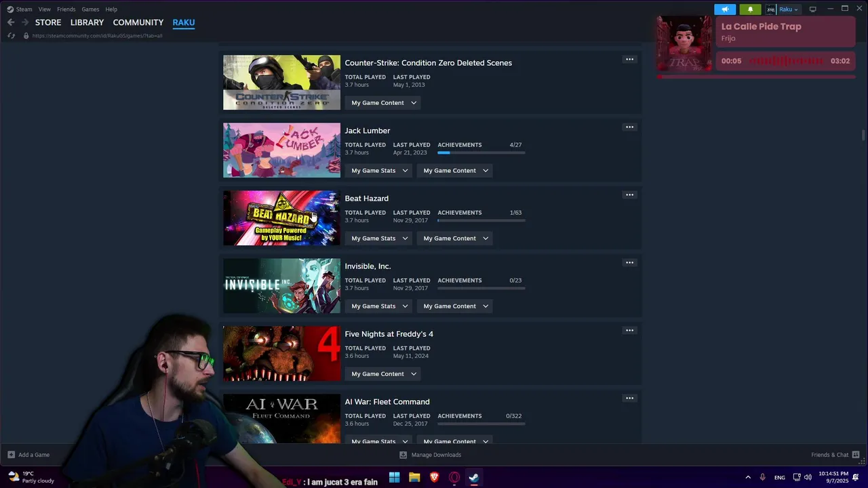Go to the COMMUNITY tab

pyautogui.click(x=138, y=22)
